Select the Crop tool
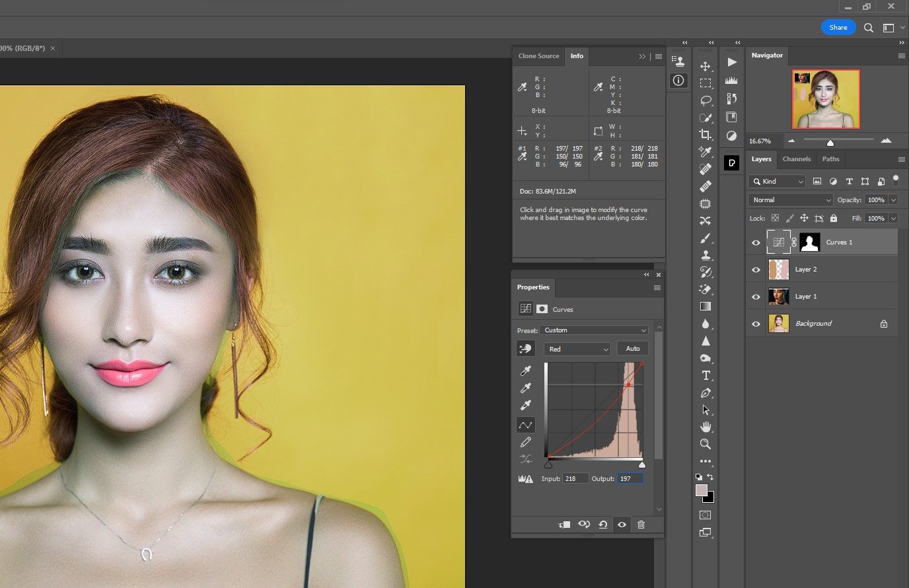This screenshot has height=588, width=909. click(x=706, y=135)
